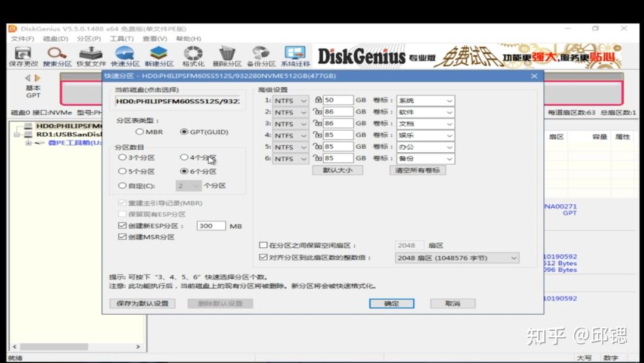The height and width of the screenshot is (363, 644).
Task: Open the File (文件) menu
Action: click(23, 39)
